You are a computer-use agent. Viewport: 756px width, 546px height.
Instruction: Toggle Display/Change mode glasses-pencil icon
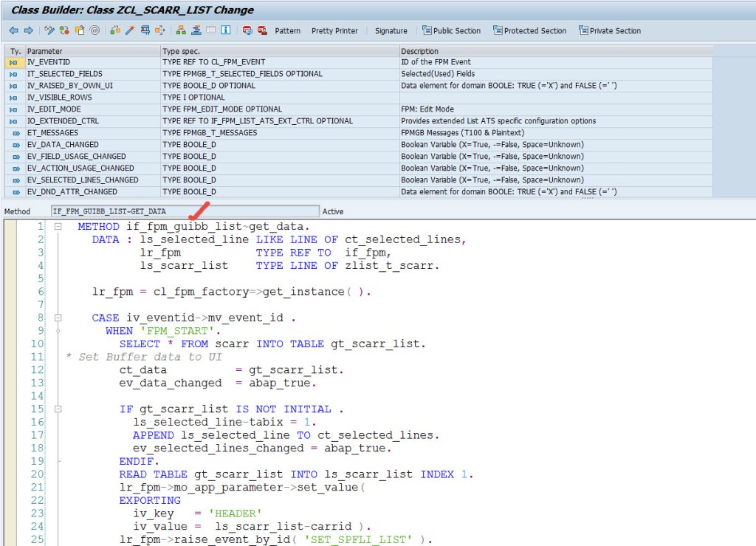tap(49, 30)
